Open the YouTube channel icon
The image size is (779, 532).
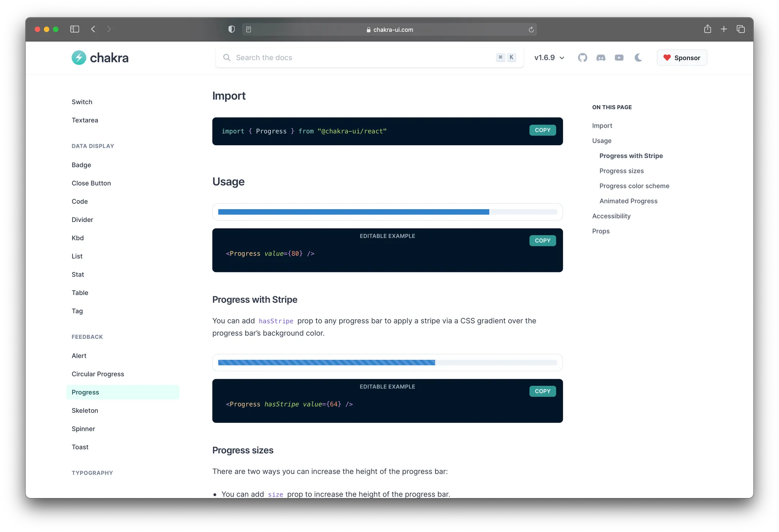click(619, 58)
